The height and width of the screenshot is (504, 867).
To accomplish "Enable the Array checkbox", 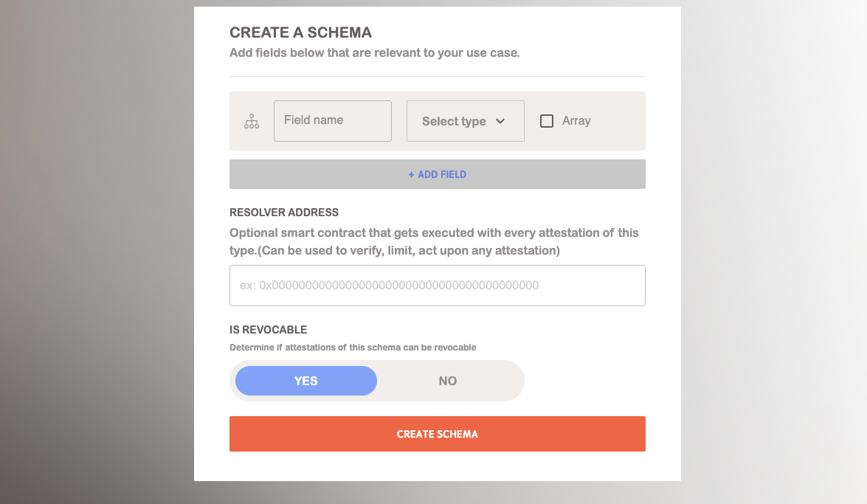I will click(x=547, y=121).
